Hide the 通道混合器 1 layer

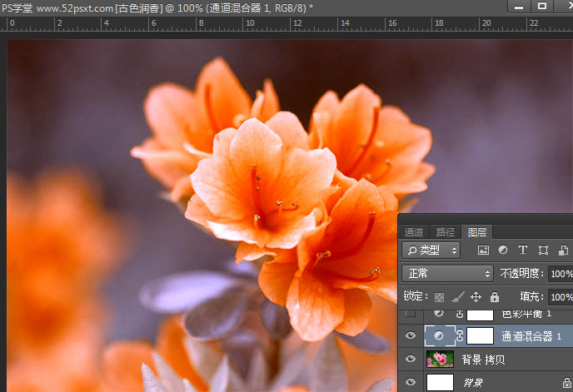pyautogui.click(x=410, y=336)
